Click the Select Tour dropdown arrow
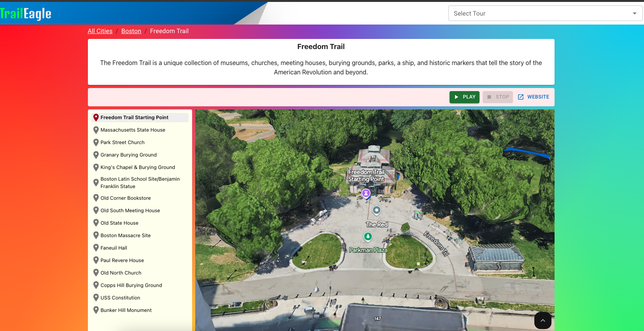The image size is (644, 331). (635, 13)
